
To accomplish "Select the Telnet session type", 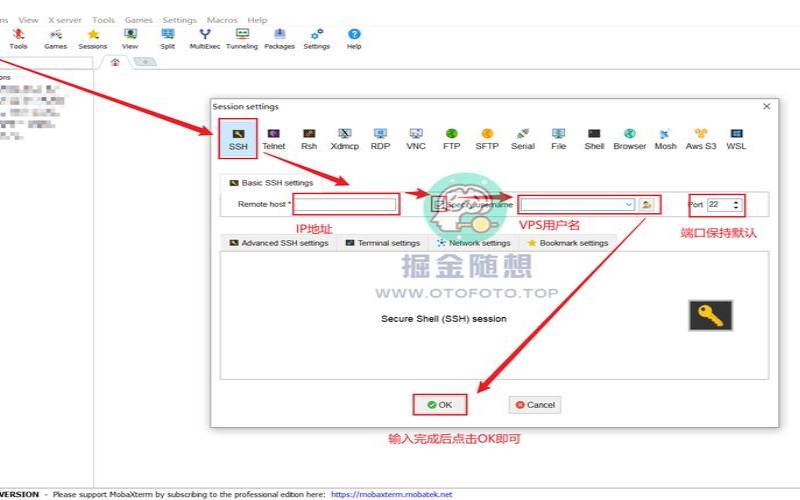I will pyautogui.click(x=273, y=139).
